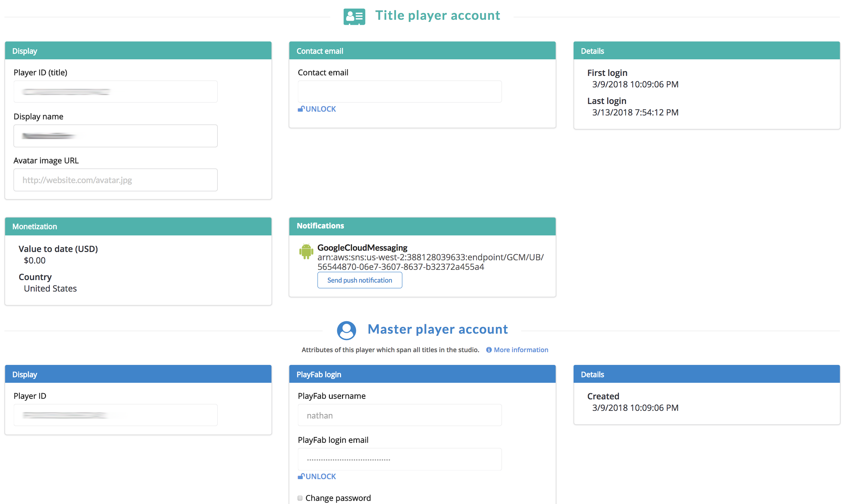
Task: Click the Title player account contacts icon
Action: point(354,16)
